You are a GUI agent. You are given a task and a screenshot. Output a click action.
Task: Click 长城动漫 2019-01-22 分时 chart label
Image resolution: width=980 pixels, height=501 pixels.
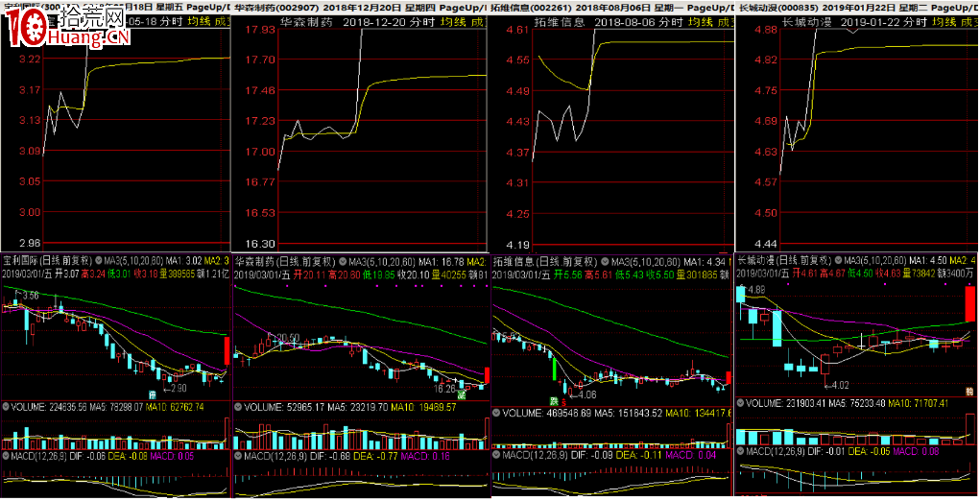click(854, 22)
